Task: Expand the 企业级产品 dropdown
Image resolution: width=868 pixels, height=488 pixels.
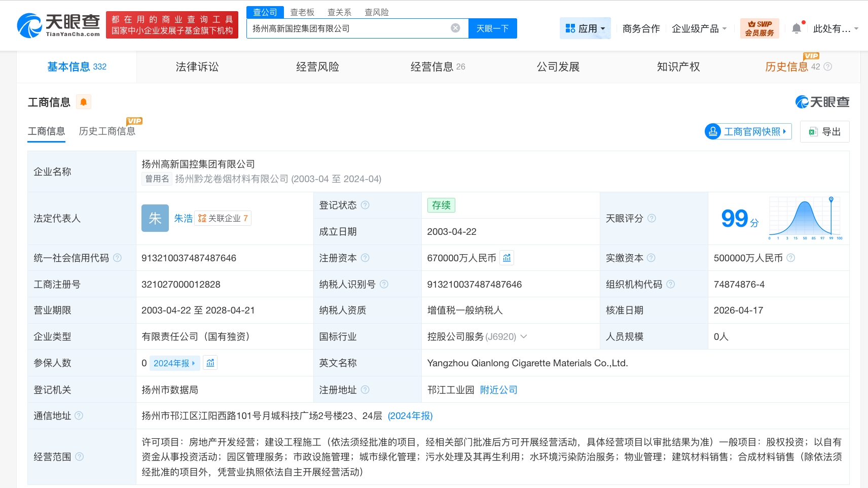Action: [x=699, y=28]
